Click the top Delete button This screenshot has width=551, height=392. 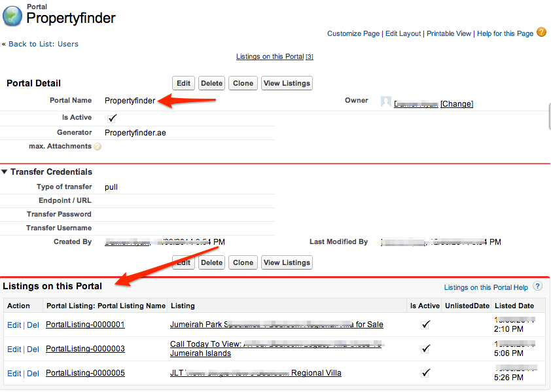[x=211, y=83]
